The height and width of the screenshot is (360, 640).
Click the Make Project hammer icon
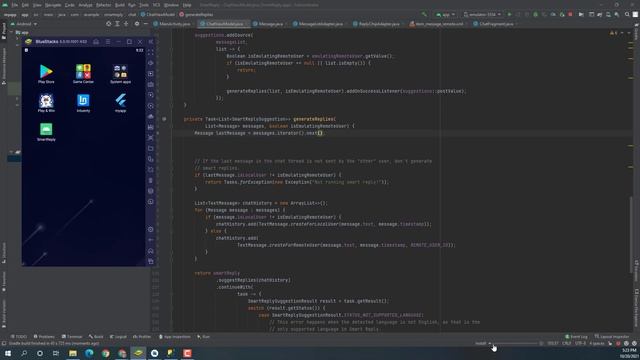(424, 15)
